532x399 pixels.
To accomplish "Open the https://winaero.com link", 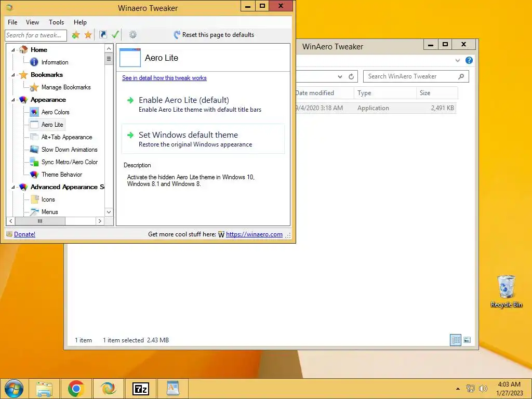I will click(254, 234).
